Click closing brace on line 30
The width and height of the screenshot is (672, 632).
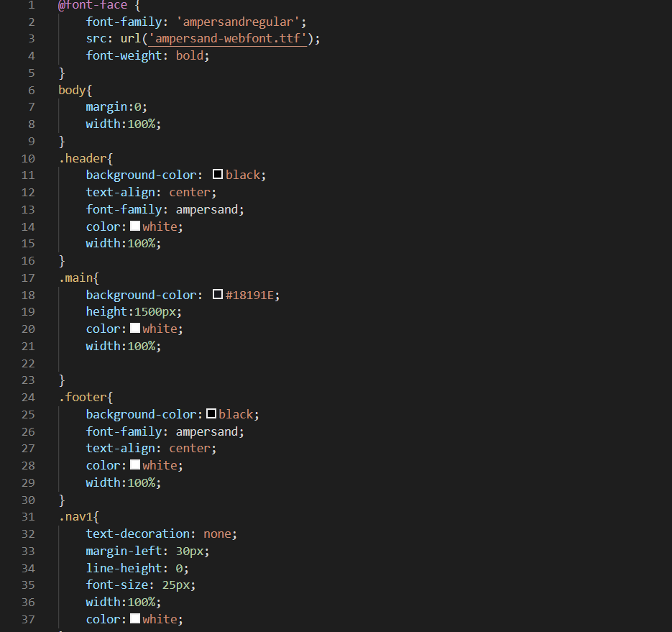(62, 500)
